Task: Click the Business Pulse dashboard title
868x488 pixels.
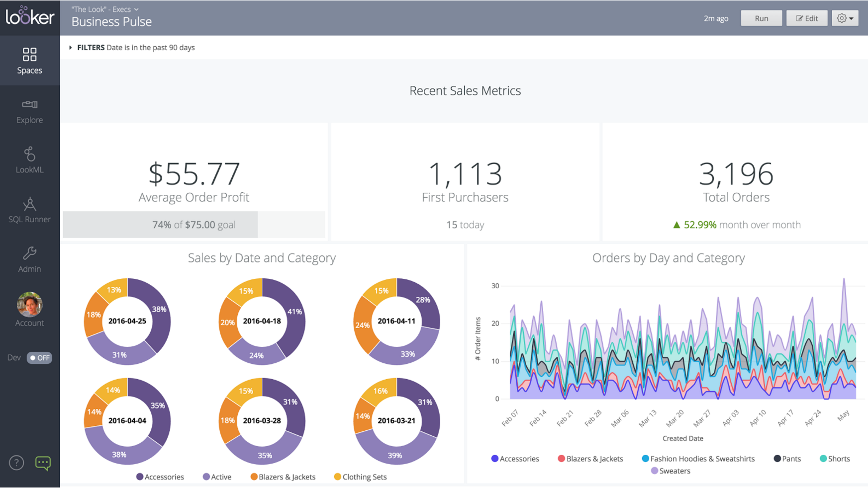Action: [x=111, y=21]
